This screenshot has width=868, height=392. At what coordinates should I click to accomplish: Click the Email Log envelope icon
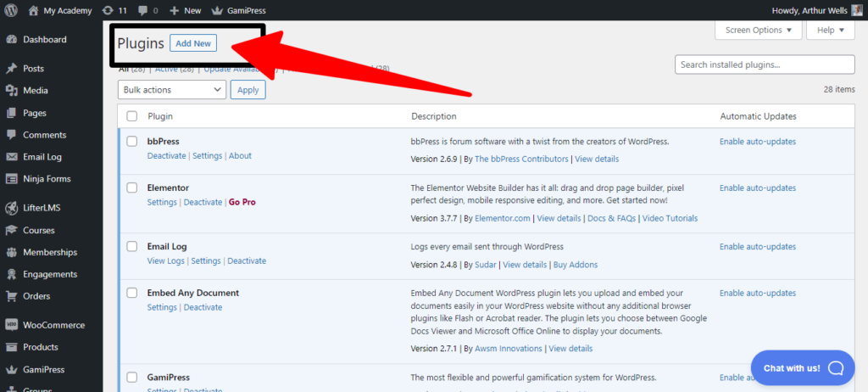[x=11, y=157]
